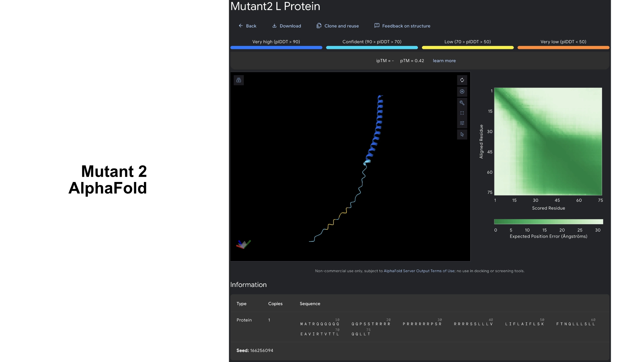Click the Aligned Residue axis label
Viewport: 644px width, 362px height.
click(x=481, y=141)
